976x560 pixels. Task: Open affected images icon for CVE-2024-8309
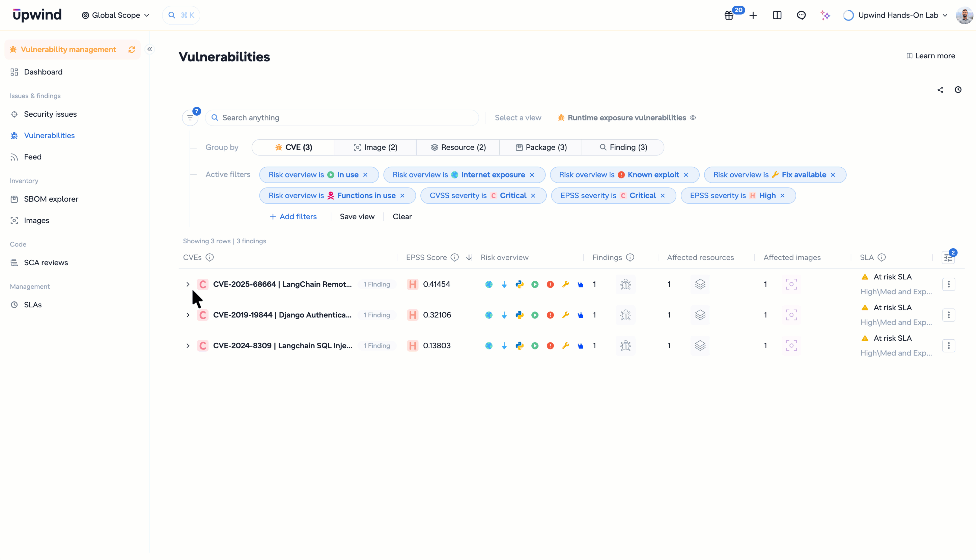coord(791,346)
